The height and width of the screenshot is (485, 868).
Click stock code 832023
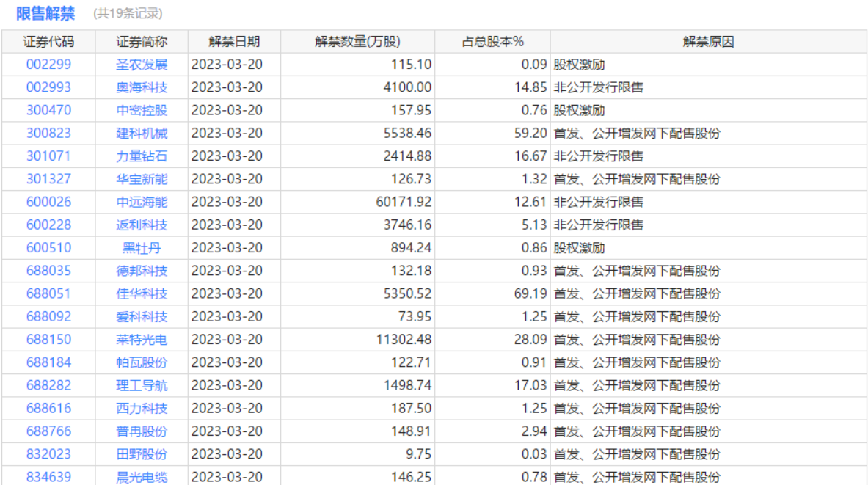pos(48,454)
